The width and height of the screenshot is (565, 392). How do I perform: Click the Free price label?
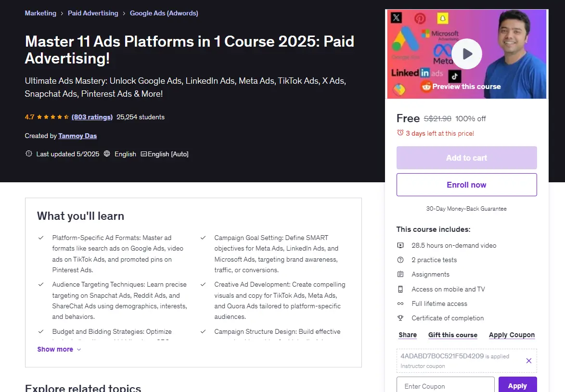[408, 118]
